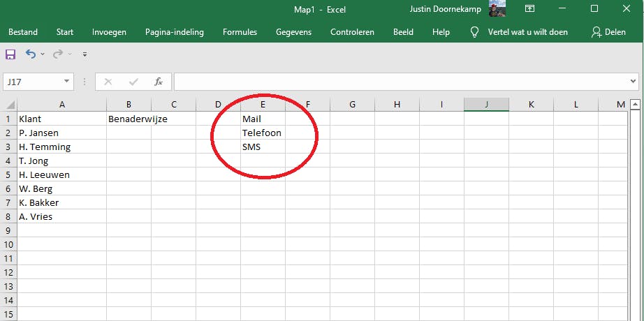Select empty cell B2 next to P. Jansen
The height and width of the screenshot is (321, 644).
coord(129,133)
